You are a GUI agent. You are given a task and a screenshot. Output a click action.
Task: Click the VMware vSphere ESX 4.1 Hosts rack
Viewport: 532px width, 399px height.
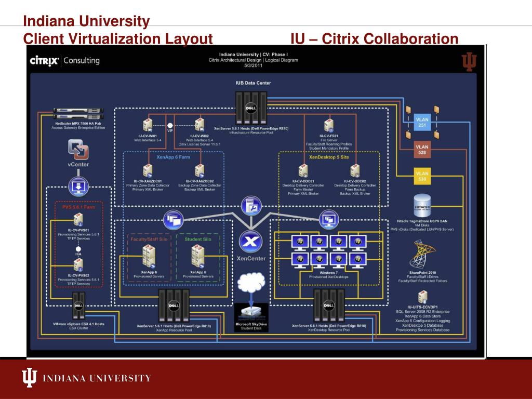point(79,305)
